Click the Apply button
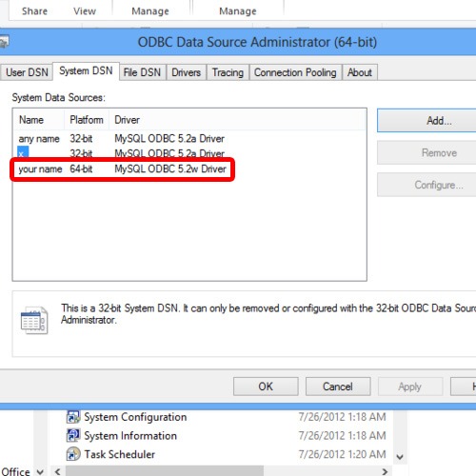476x476 pixels. [410, 387]
